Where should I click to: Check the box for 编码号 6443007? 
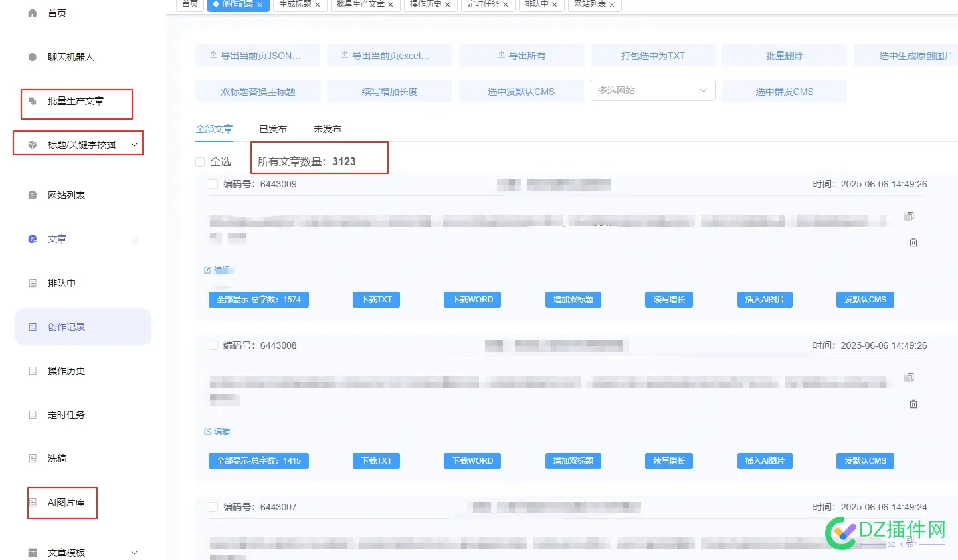click(x=213, y=507)
